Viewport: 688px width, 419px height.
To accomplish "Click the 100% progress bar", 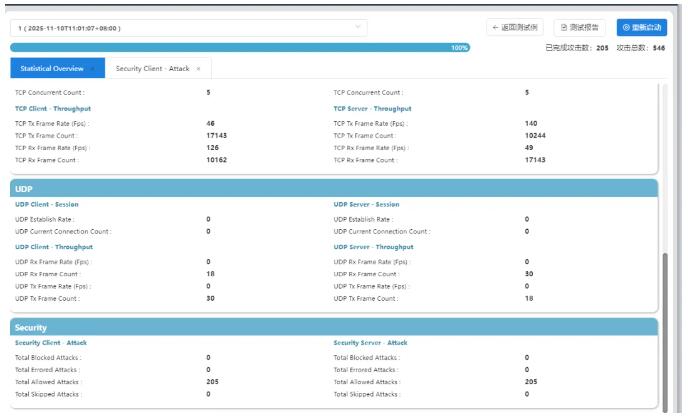I will [240, 47].
